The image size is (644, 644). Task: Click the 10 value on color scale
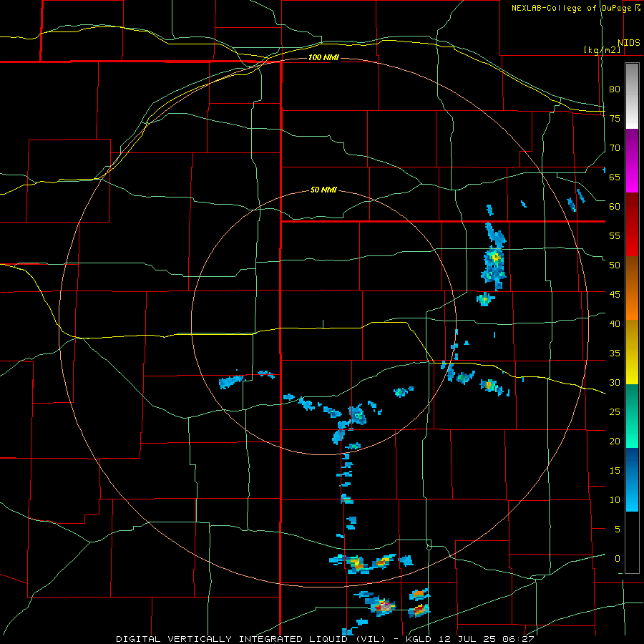[x=615, y=500]
